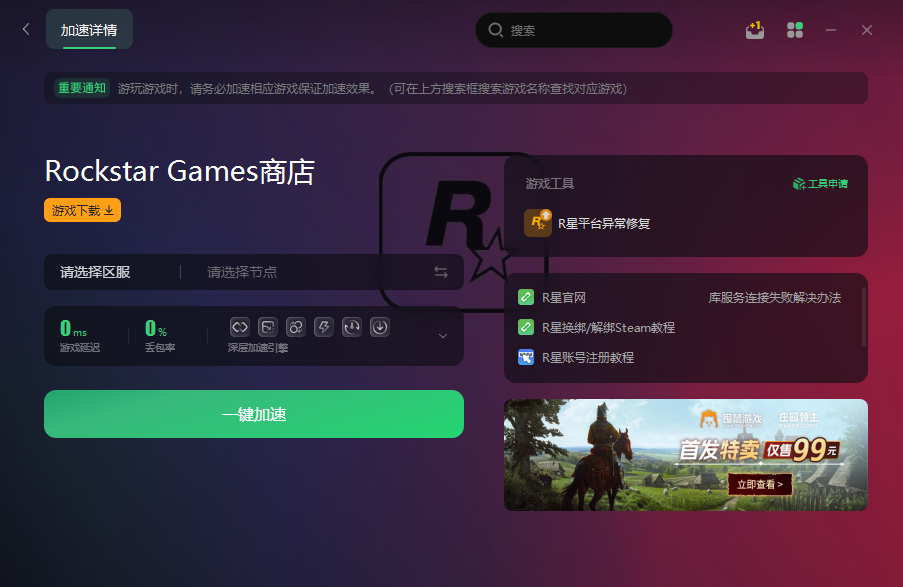Click the notice text starting with 游玩游戏时

[x=373, y=89]
